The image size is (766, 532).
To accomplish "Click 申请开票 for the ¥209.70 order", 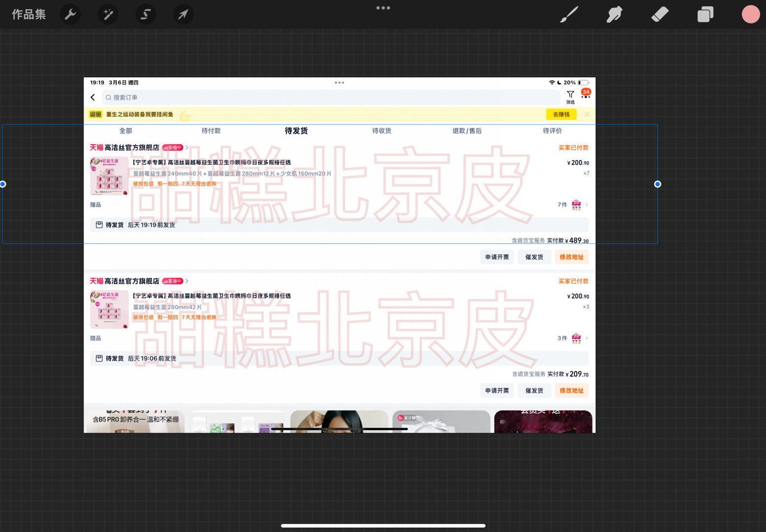I will 497,391.
